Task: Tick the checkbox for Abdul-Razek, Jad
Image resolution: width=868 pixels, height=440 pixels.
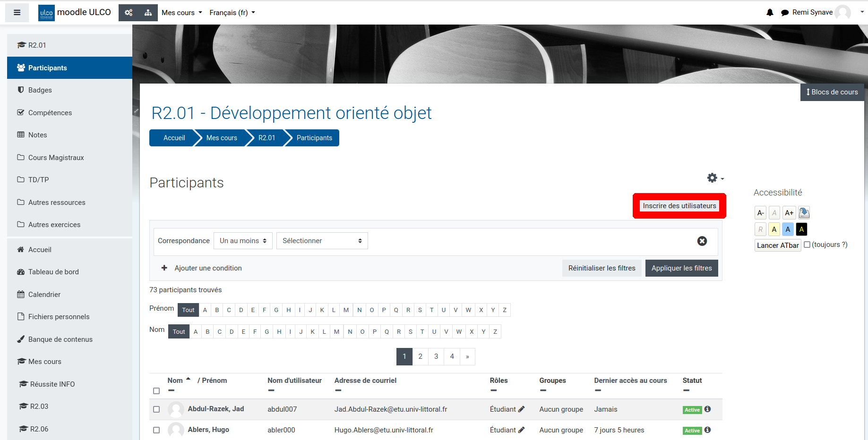Action: [x=156, y=409]
